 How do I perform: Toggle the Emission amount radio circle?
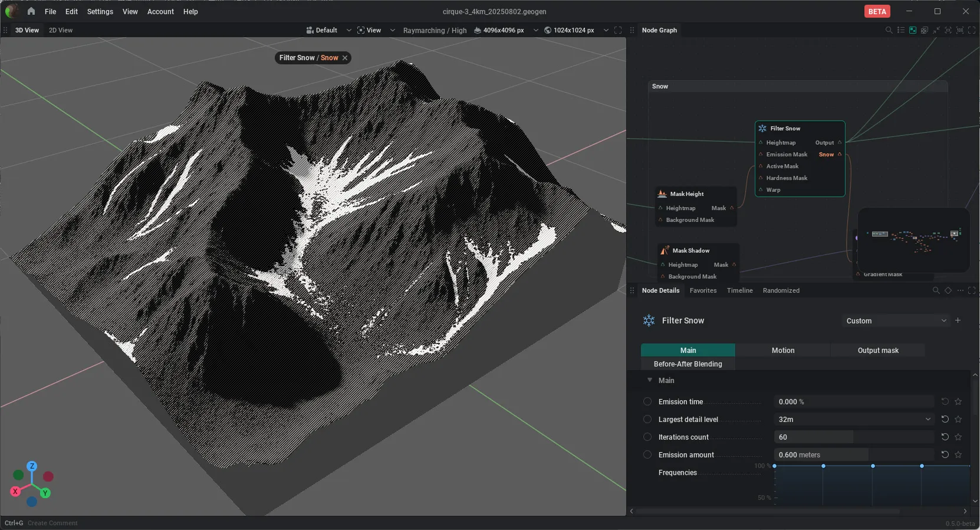pyautogui.click(x=647, y=455)
